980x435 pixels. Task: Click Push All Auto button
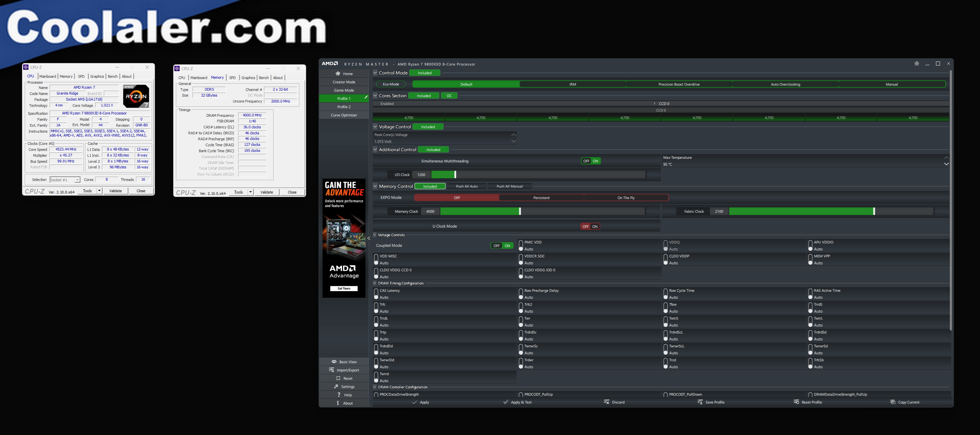coord(466,186)
